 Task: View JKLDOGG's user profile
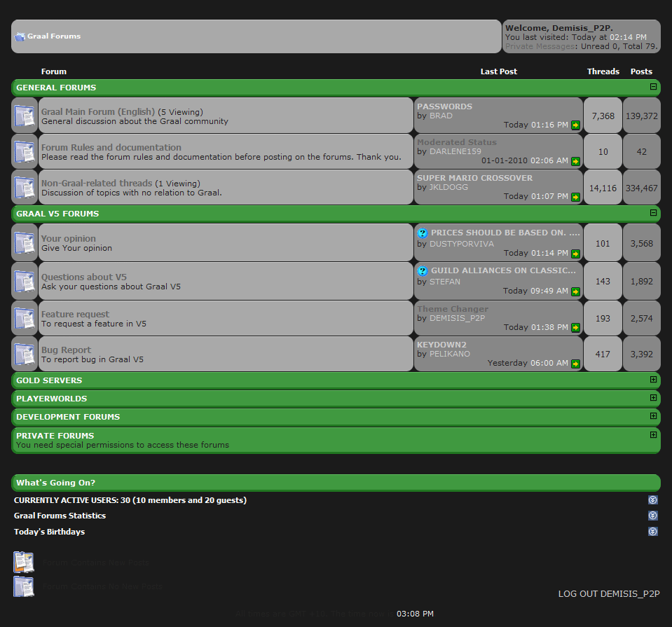point(448,187)
